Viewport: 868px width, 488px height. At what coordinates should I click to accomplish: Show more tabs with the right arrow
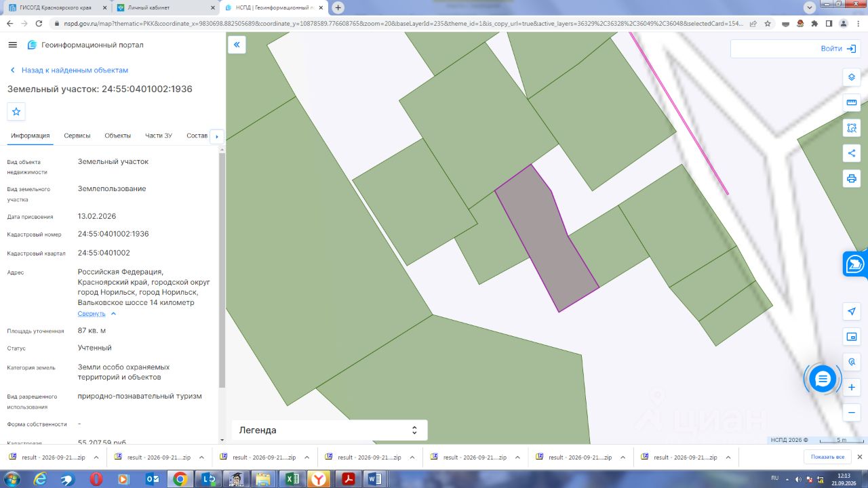point(217,136)
